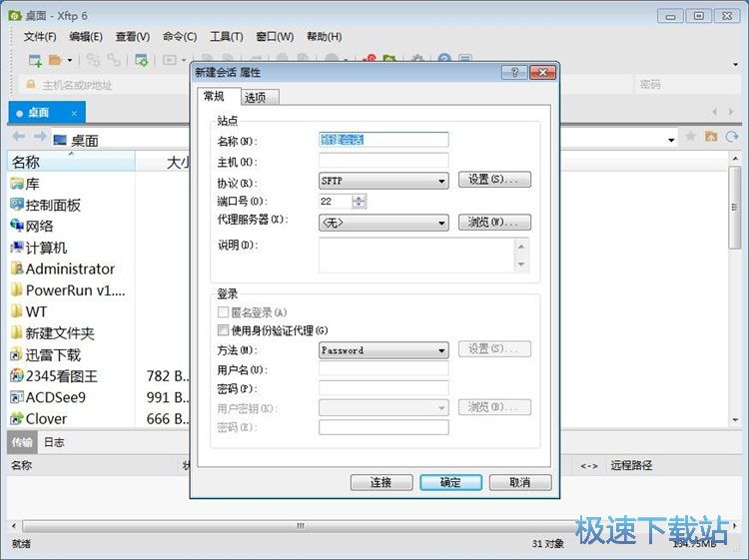Toggle the 使用身份验证代理 checkbox
Viewport: 749px width, 560px height.
tap(223, 330)
